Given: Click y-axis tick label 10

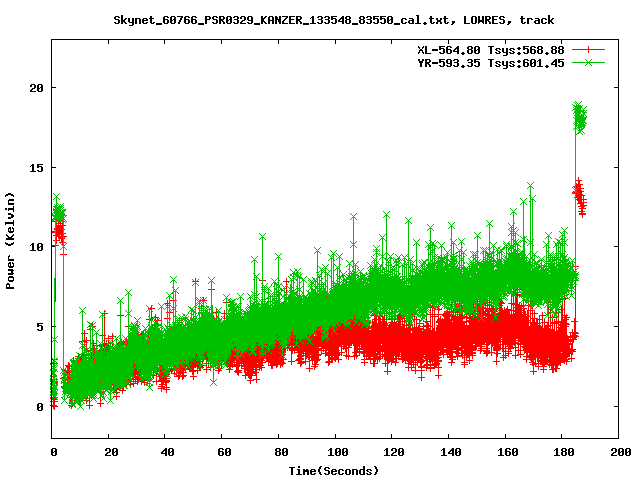Looking at the screenshot, I should pyautogui.click(x=36, y=247).
